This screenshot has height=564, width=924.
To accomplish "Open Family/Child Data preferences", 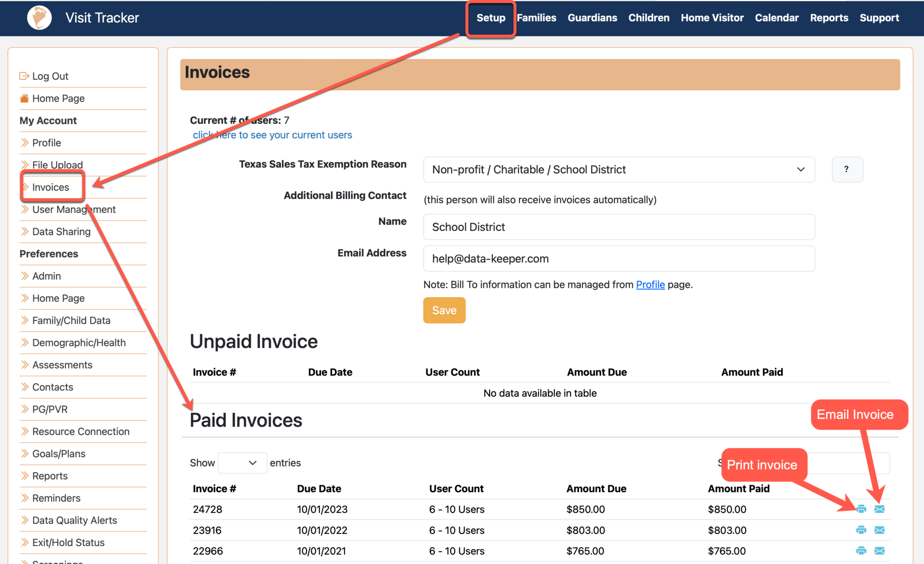I will [71, 320].
